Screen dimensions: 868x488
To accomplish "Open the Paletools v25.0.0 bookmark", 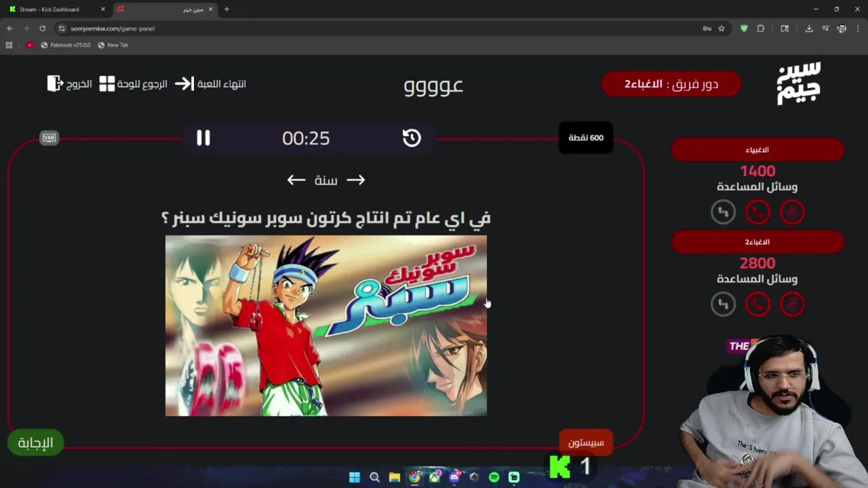I will [66, 45].
